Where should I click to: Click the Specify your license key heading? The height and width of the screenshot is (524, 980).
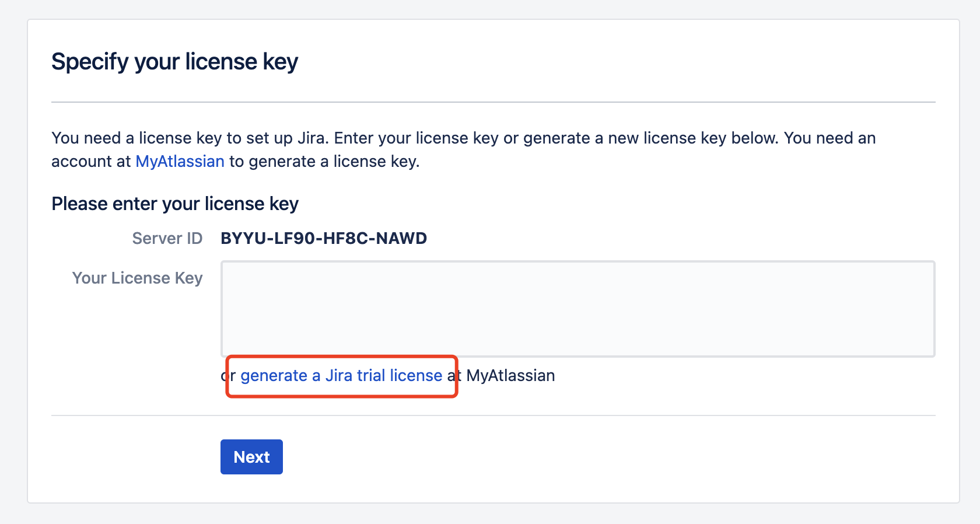[174, 62]
